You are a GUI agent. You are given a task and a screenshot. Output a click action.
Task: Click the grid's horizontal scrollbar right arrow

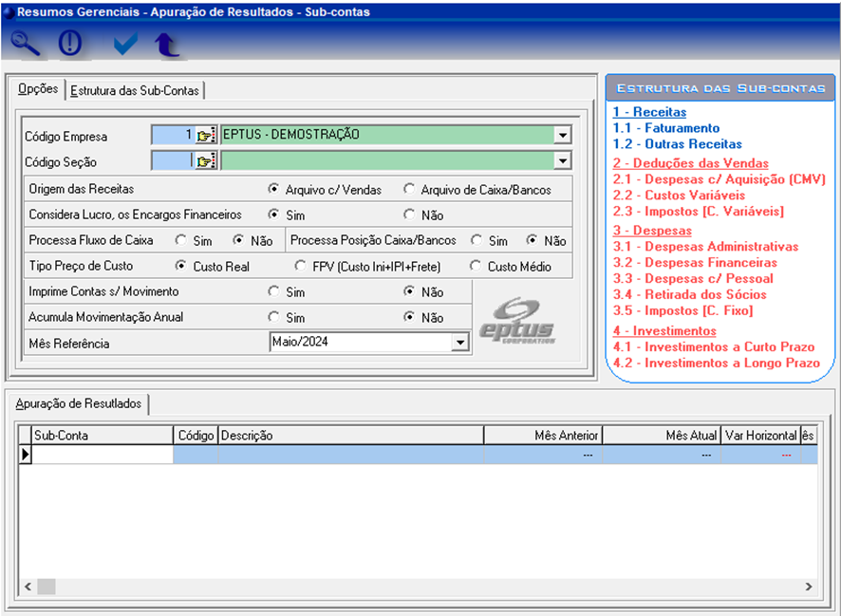[x=808, y=587]
